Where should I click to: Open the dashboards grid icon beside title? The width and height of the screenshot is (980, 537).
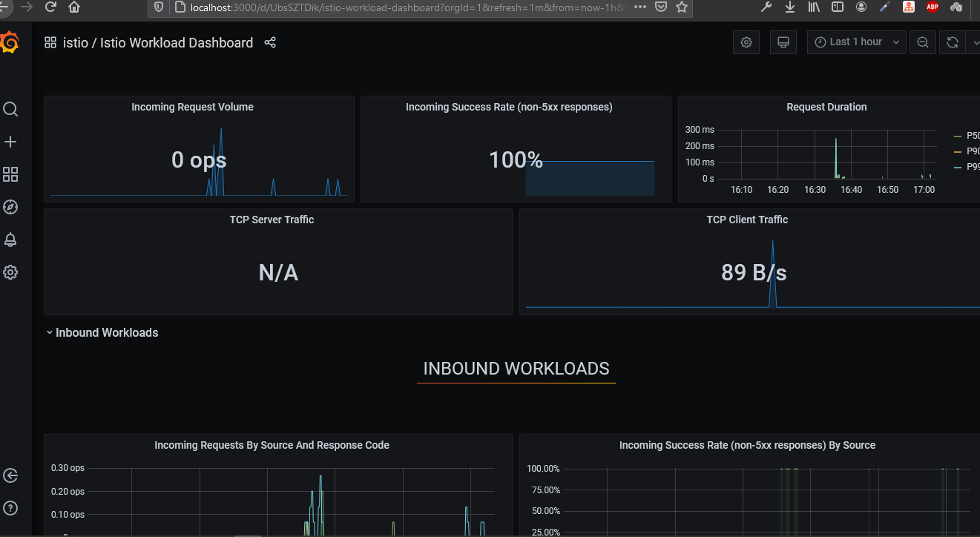(x=50, y=43)
